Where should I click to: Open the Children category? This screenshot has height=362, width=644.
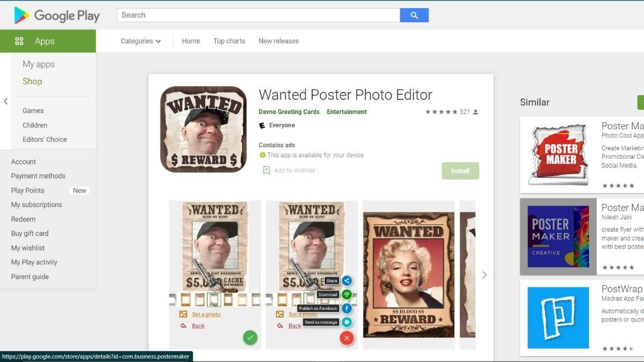(35, 125)
